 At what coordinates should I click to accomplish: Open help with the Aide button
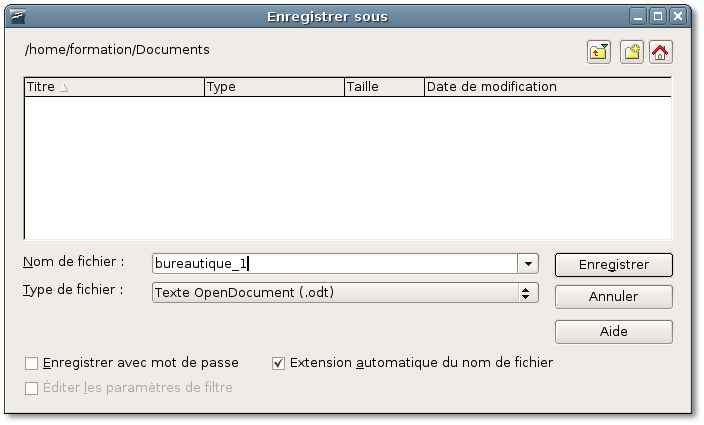614,332
